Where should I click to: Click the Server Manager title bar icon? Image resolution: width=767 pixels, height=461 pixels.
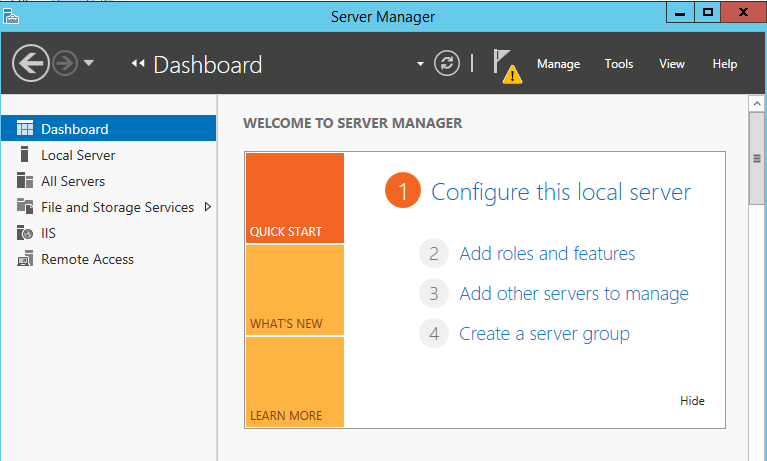[x=11, y=16]
